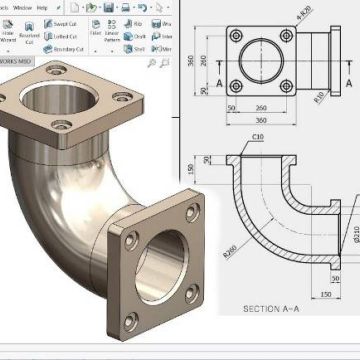Expand the dropdown arrow beside Save

(x=116, y=8)
